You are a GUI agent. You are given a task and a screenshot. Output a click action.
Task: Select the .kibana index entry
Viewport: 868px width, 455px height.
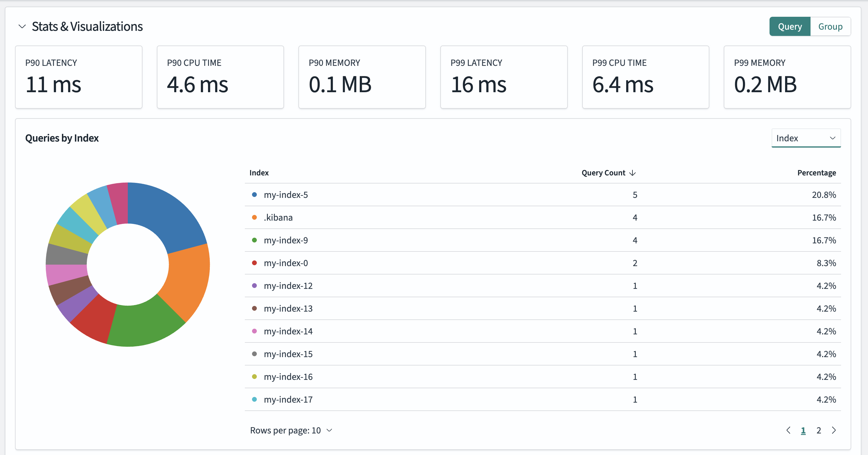coord(278,217)
